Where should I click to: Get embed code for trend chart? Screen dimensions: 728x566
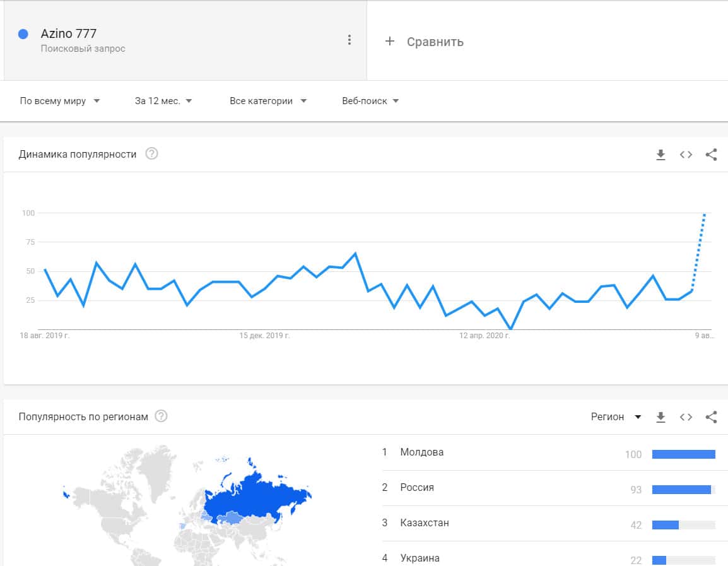[x=686, y=155]
